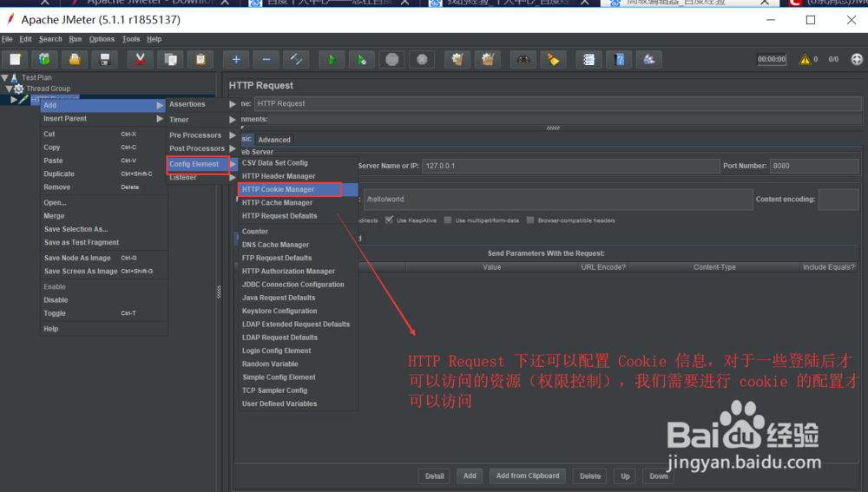This screenshot has height=492, width=868.
Task: Collapse the Thread Group tree node
Action: point(9,89)
